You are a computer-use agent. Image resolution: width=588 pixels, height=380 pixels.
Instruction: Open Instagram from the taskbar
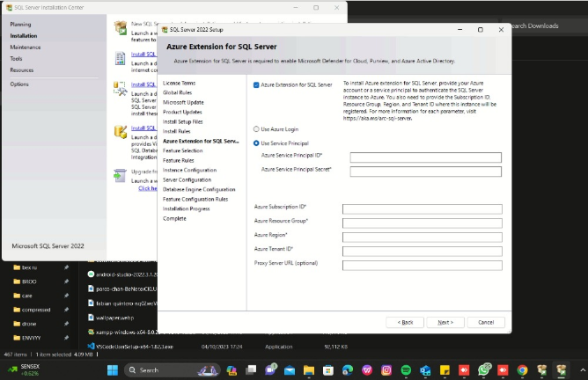click(386, 370)
